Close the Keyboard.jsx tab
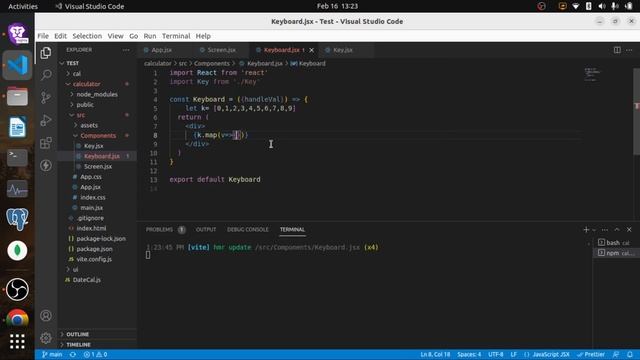Image resolution: width=640 pixels, height=360 pixels. [x=311, y=50]
